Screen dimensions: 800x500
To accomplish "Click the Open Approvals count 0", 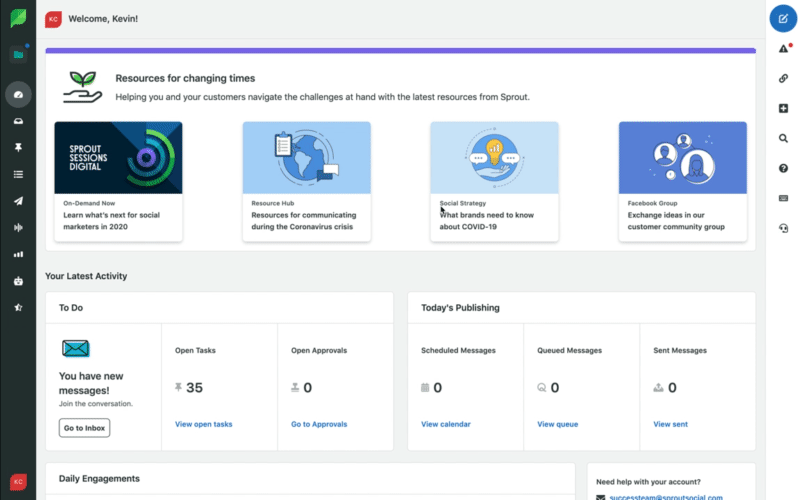I will [x=308, y=388].
